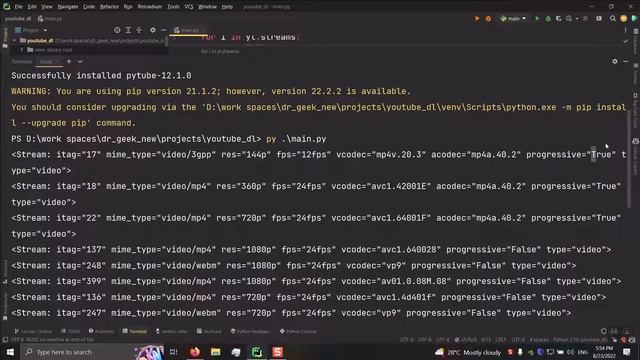Image resolution: width=640 pixels, height=360 pixels.
Task: Open the Problems tool window tab
Action: pos(101,331)
